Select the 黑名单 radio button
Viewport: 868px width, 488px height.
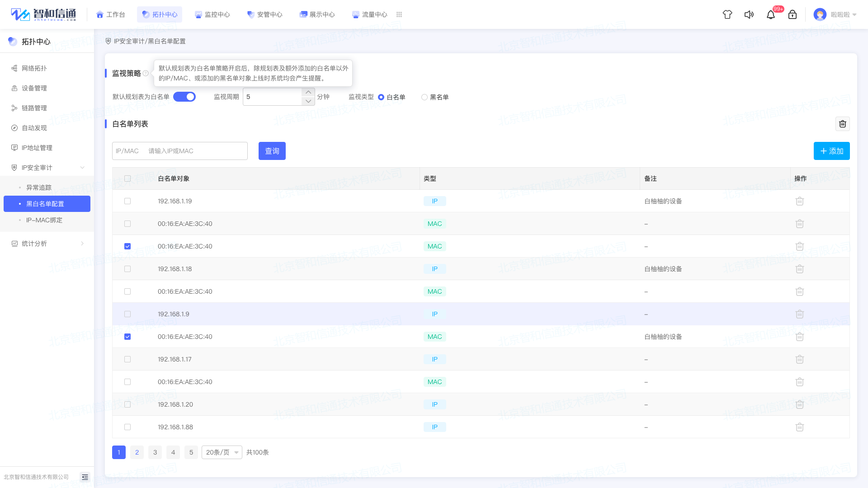pyautogui.click(x=425, y=97)
